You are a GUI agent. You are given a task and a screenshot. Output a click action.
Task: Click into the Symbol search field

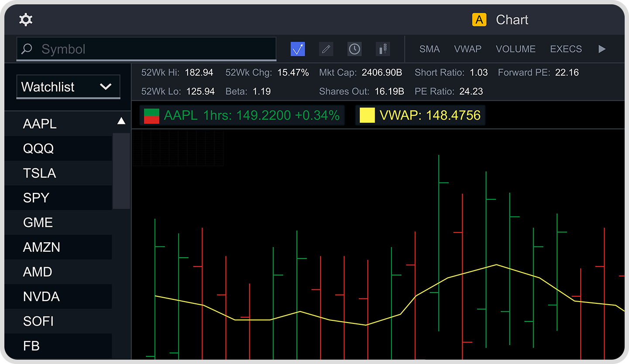(153, 49)
